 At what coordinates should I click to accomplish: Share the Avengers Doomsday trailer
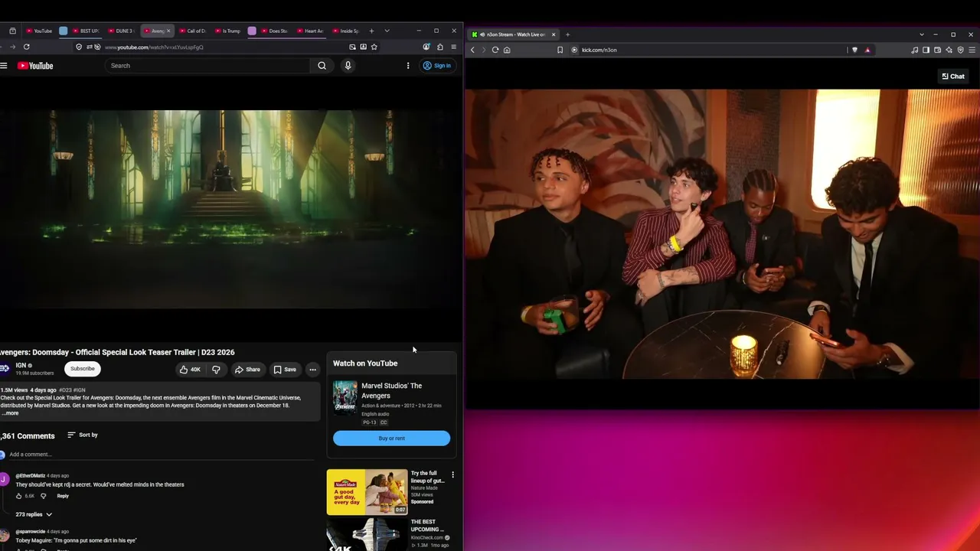pyautogui.click(x=247, y=370)
